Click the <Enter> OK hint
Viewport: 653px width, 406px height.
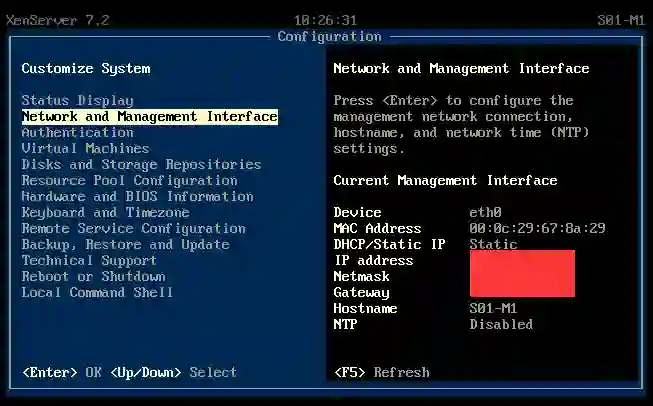click(61, 373)
